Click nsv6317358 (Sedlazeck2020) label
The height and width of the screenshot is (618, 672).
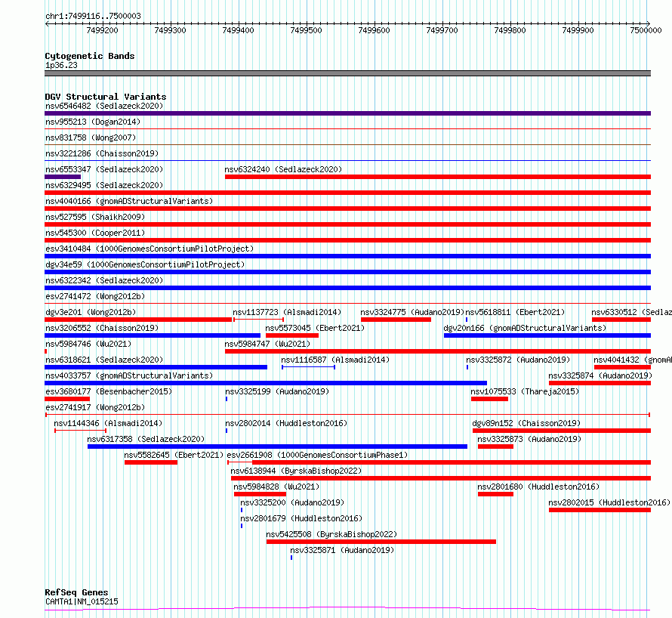point(146,439)
